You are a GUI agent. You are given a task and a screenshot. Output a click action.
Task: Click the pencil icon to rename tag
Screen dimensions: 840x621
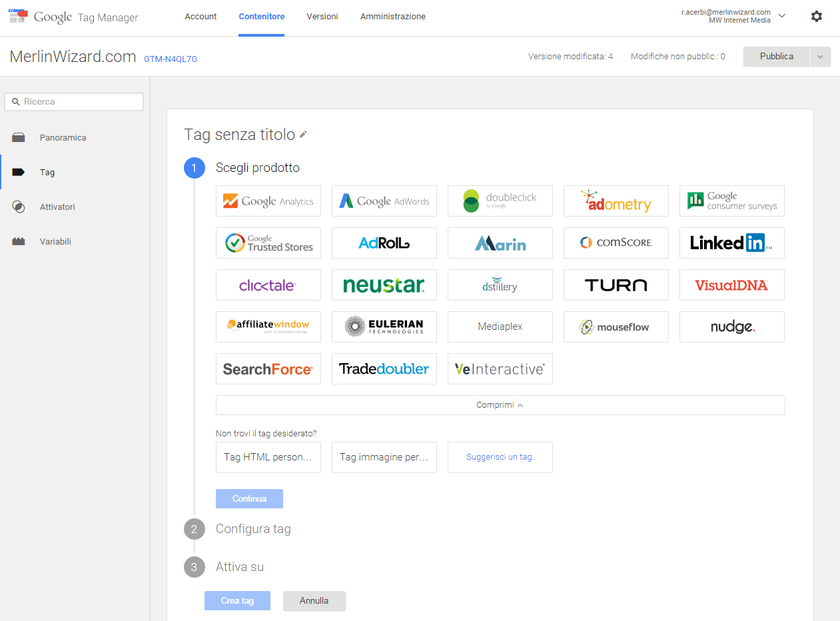click(x=304, y=135)
